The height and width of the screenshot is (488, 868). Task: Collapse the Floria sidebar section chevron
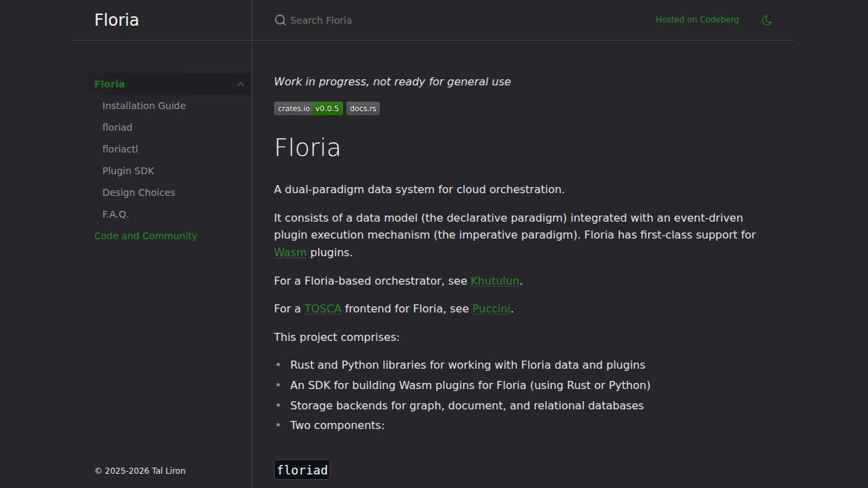pyautogui.click(x=240, y=84)
